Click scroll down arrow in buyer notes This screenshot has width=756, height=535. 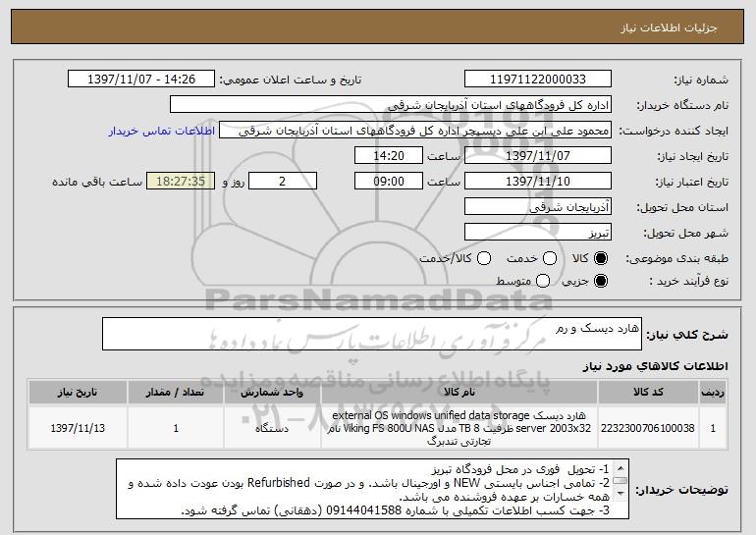click(621, 493)
